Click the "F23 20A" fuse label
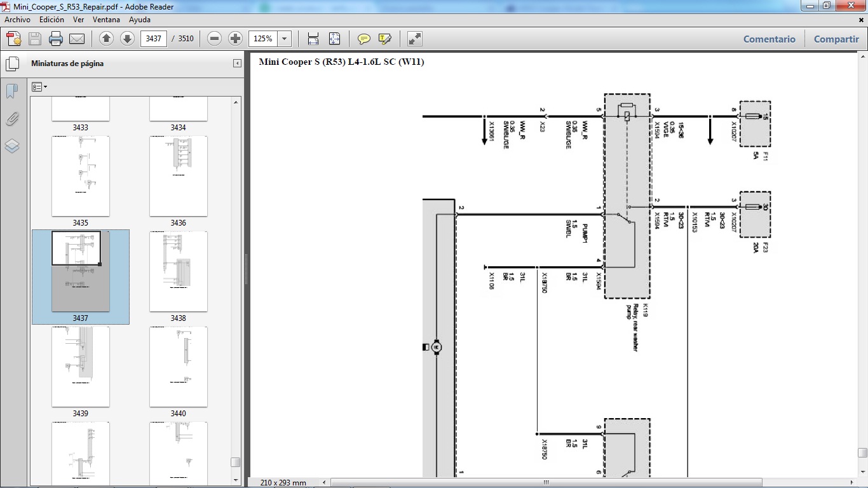 tap(761, 248)
